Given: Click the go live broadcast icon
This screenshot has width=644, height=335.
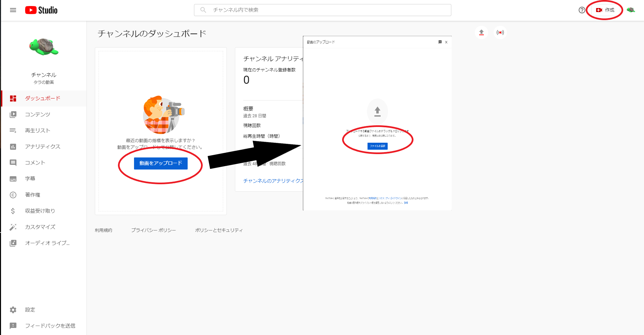Looking at the screenshot, I should [500, 32].
